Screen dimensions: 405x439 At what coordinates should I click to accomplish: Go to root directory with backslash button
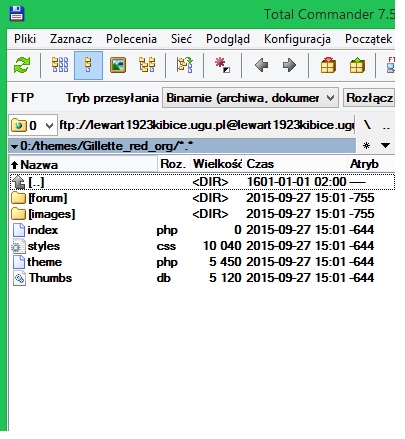coord(367,125)
